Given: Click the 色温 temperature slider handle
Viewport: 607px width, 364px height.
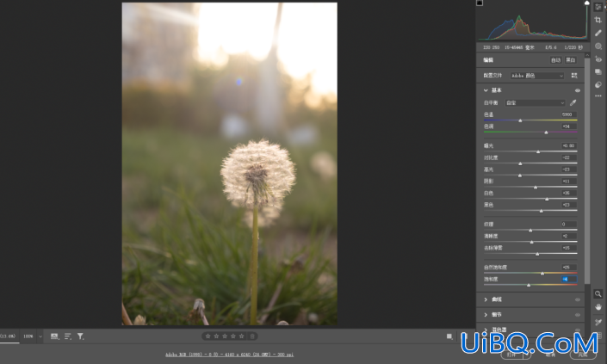Looking at the screenshot, I should [x=520, y=120].
